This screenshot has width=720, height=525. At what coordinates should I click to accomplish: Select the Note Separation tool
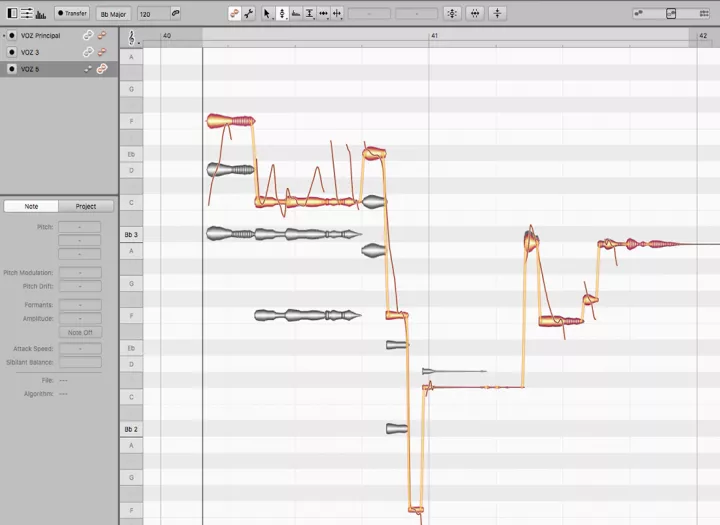337,14
